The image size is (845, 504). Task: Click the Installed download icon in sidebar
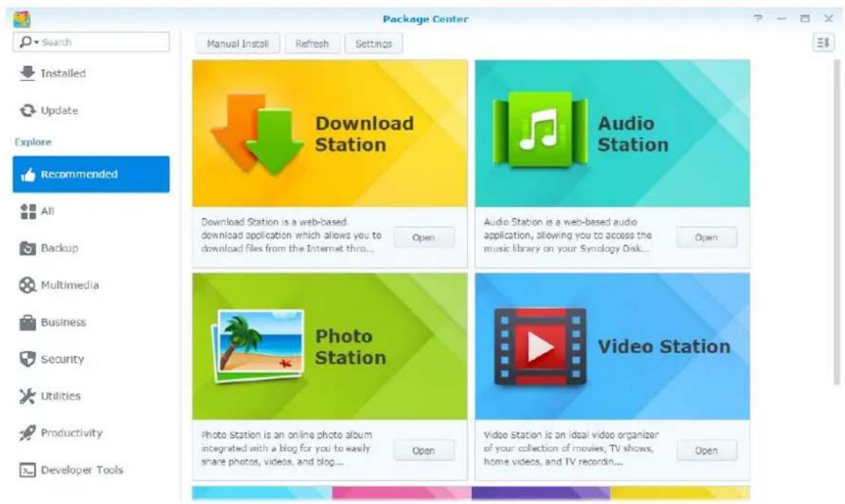(27, 73)
